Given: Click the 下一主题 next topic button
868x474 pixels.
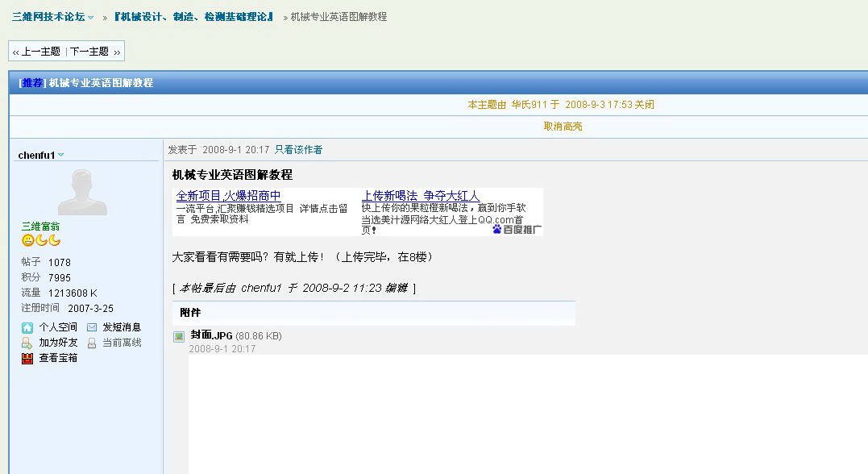Looking at the screenshot, I should (x=89, y=50).
